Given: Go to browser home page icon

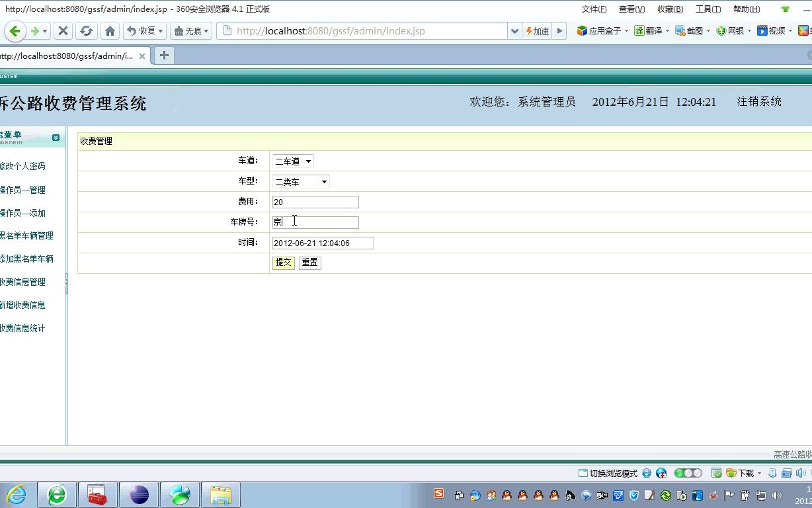Looking at the screenshot, I should [x=109, y=30].
